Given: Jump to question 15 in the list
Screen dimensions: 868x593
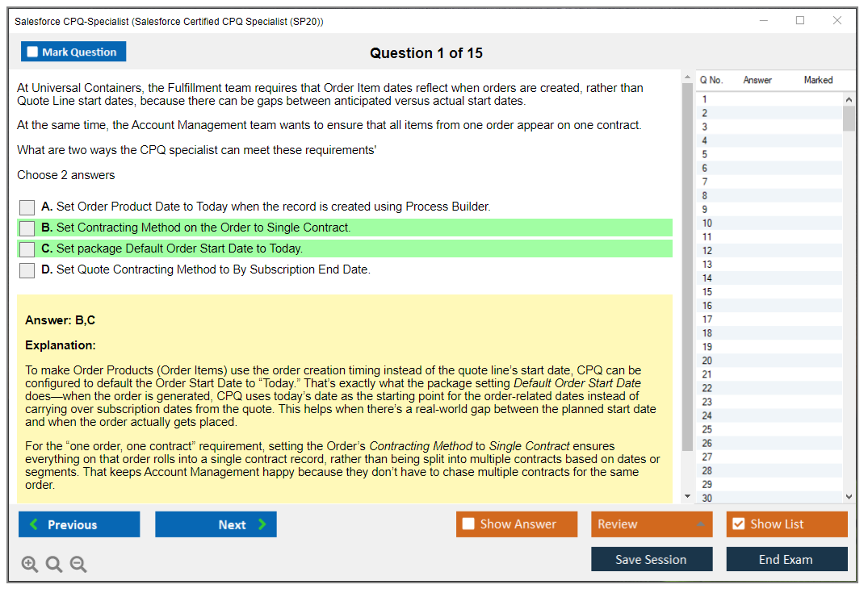Looking at the screenshot, I should 707,292.
